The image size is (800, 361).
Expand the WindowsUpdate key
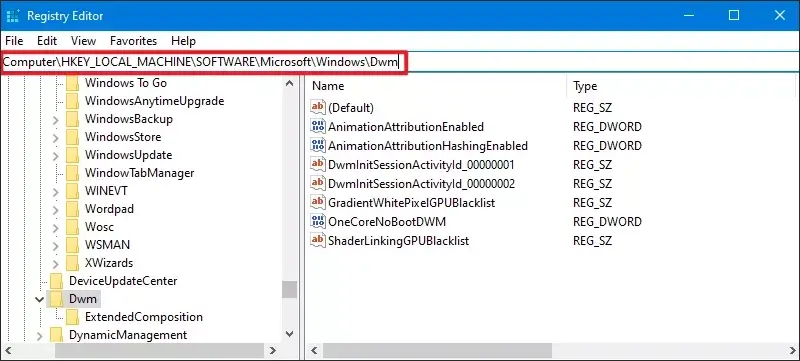[x=56, y=155]
